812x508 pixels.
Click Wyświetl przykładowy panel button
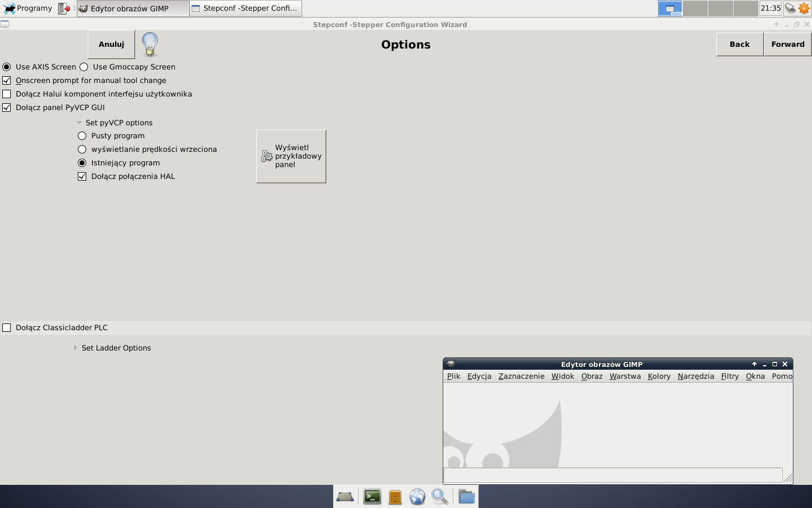coord(291,156)
